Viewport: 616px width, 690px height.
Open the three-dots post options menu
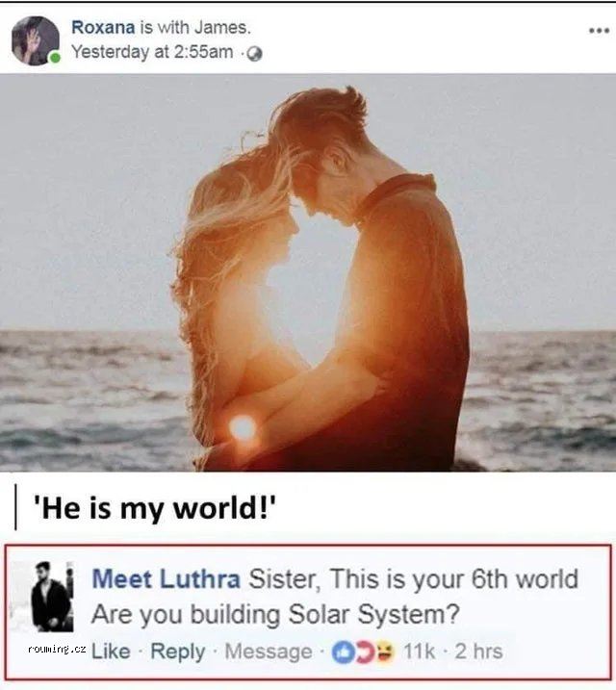click(599, 30)
